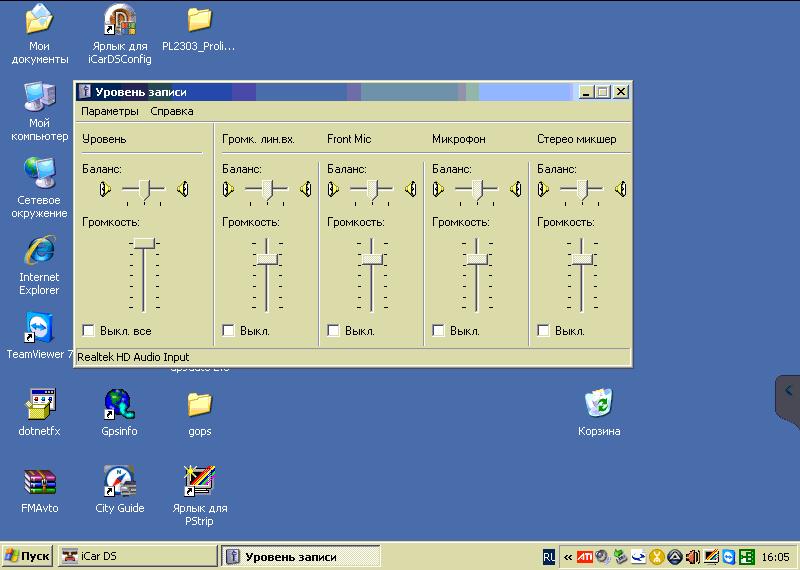Open Internet Explorer desktop icon
This screenshot has height=570, width=800.
pos(39,252)
